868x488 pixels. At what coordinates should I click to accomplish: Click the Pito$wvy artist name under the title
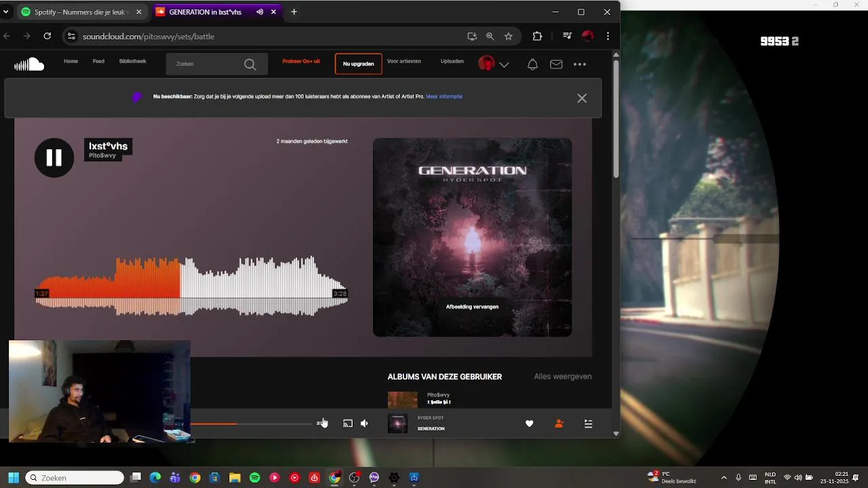click(x=102, y=156)
